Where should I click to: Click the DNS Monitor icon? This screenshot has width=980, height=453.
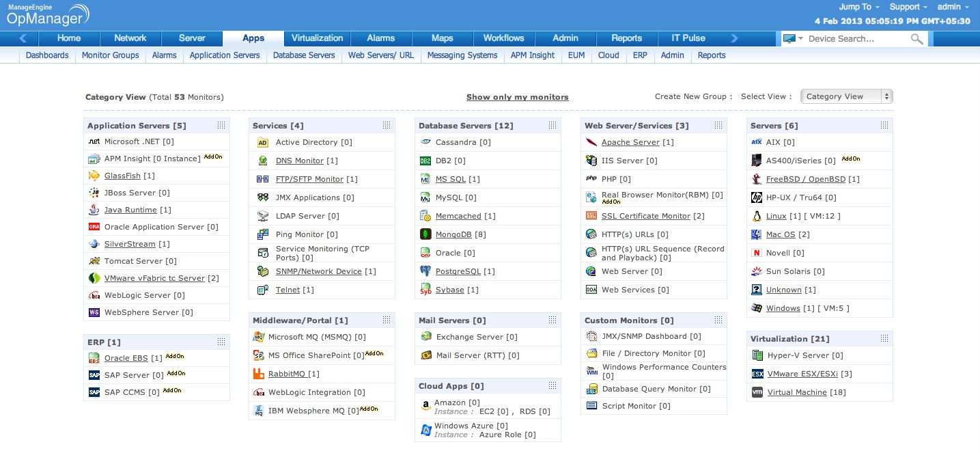(263, 161)
